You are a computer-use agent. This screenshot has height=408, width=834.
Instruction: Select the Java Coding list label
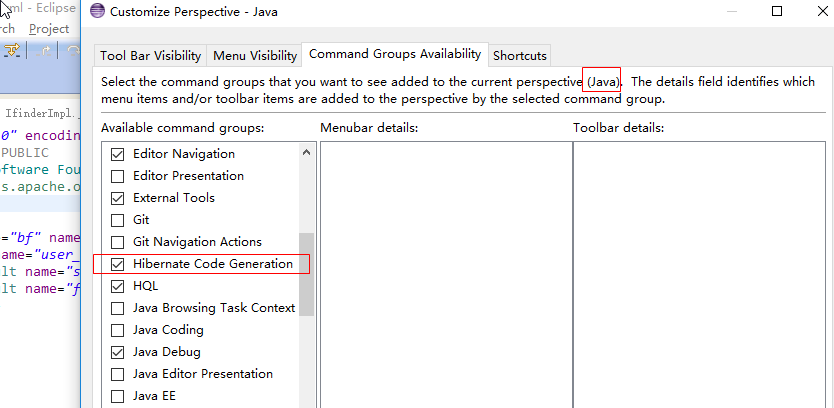tap(168, 330)
